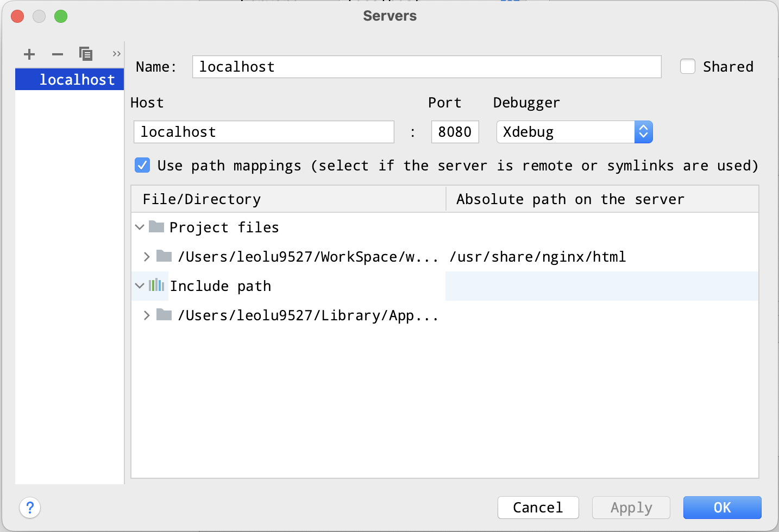Screen dimensions: 779x532
Task: Click the Port input field
Action: (x=455, y=131)
